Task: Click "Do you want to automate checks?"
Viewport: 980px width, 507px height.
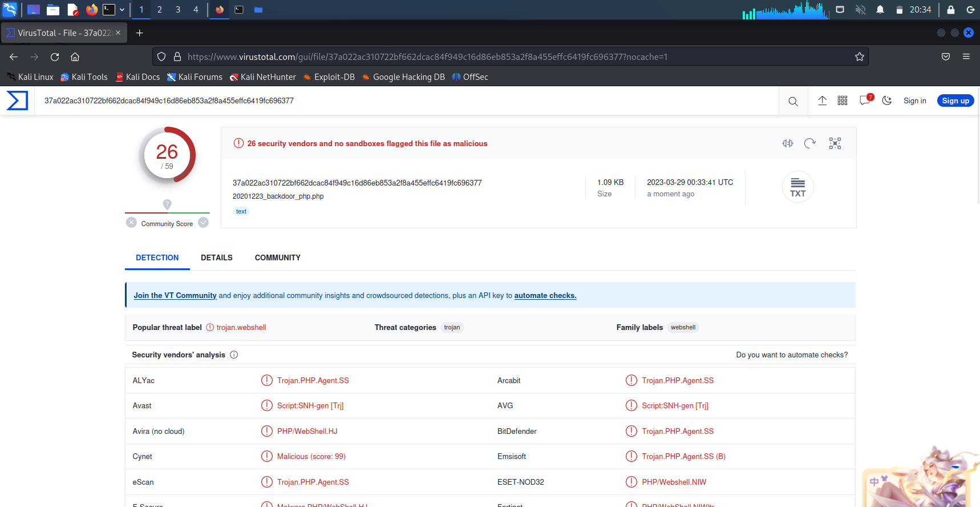Action: click(x=792, y=355)
